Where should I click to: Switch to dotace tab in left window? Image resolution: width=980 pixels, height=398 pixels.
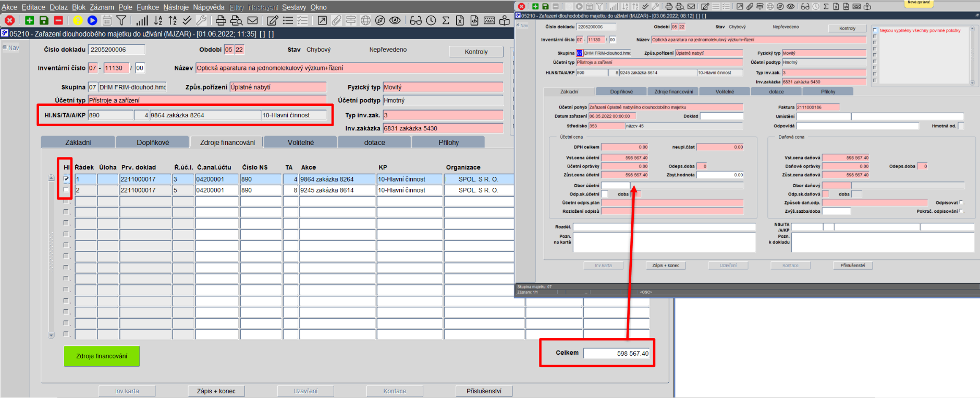[374, 142]
